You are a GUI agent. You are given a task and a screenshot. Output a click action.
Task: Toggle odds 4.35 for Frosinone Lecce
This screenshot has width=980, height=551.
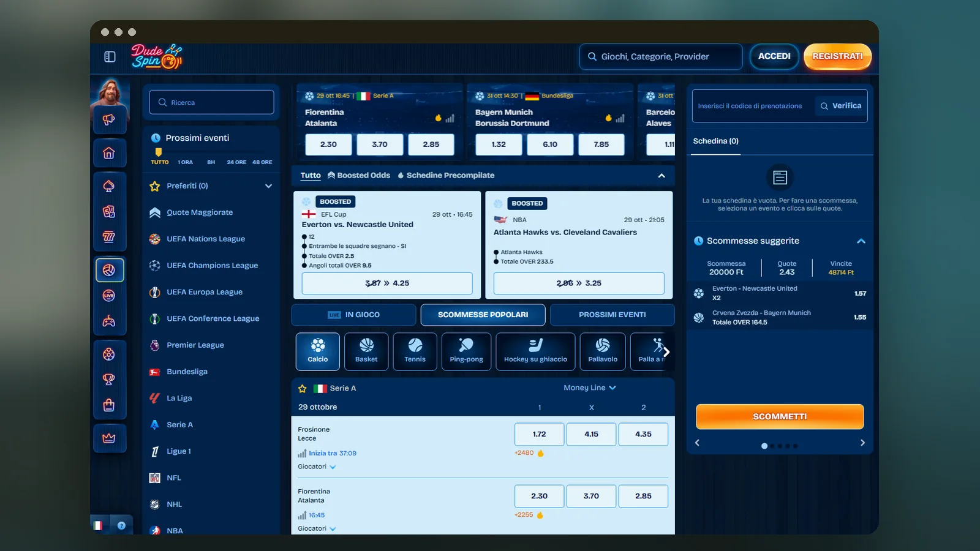pos(643,434)
